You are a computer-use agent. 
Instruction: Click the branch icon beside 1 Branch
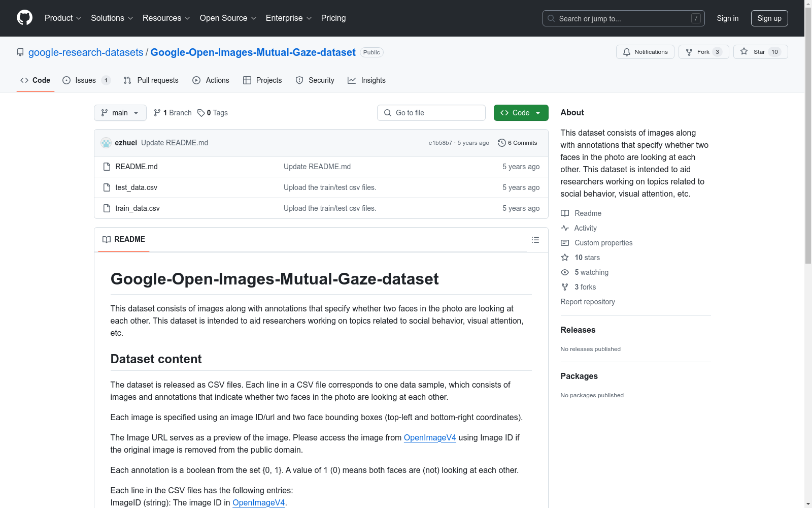(157, 113)
